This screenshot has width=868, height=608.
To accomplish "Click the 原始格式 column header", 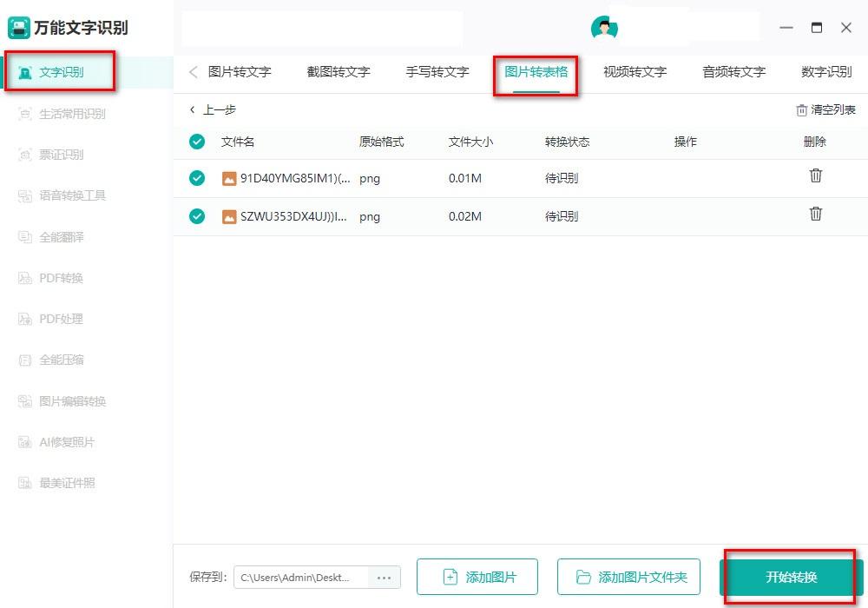I will point(381,142).
